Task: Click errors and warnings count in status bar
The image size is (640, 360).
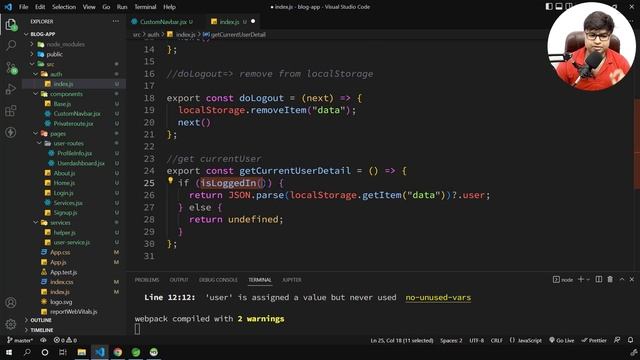Action: point(65,340)
